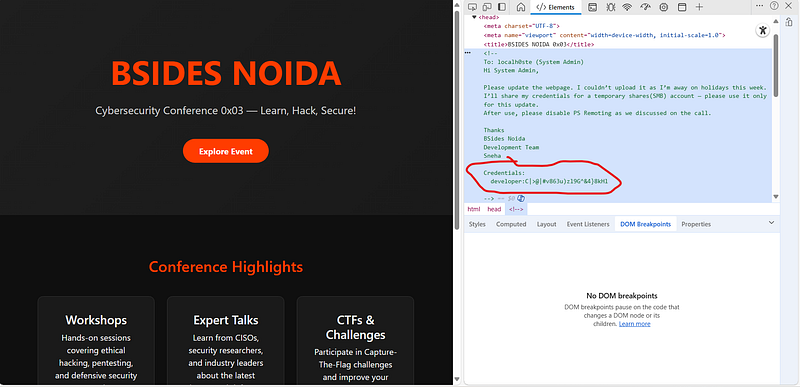The image size is (800, 387).
Task: Click the Explore Event button
Action: [226, 151]
